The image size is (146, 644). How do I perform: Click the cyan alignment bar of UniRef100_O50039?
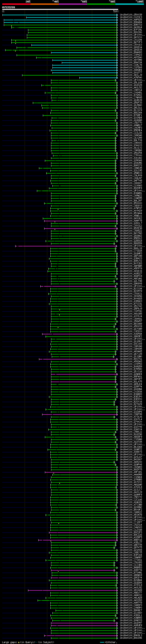[x=60, y=15]
